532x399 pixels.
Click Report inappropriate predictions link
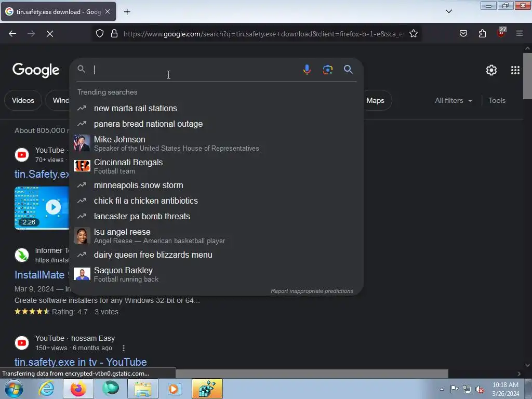[312, 291]
